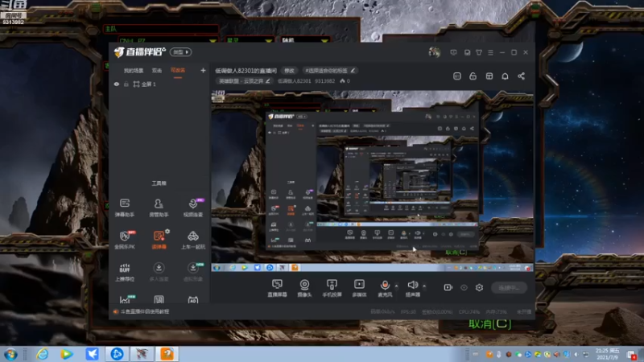
Task: Toggle visibility eye for 全屏 1 source
Action: tap(117, 84)
